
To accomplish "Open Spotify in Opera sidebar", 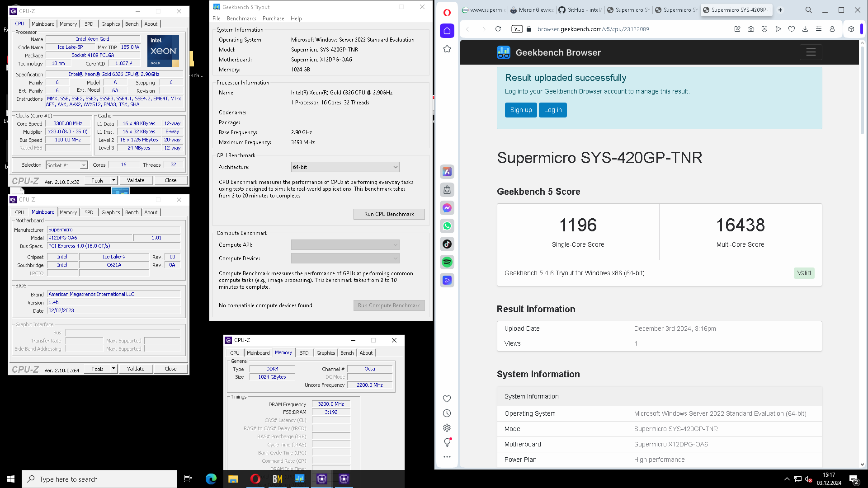I will 447,262.
